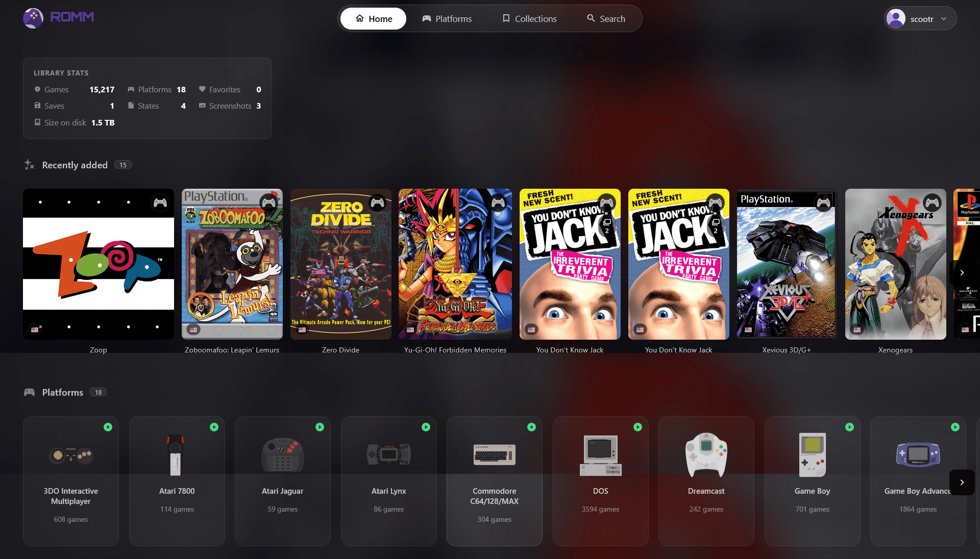Show next platforms arrow
The height and width of the screenshot is (559, 980).
(962, 482)
